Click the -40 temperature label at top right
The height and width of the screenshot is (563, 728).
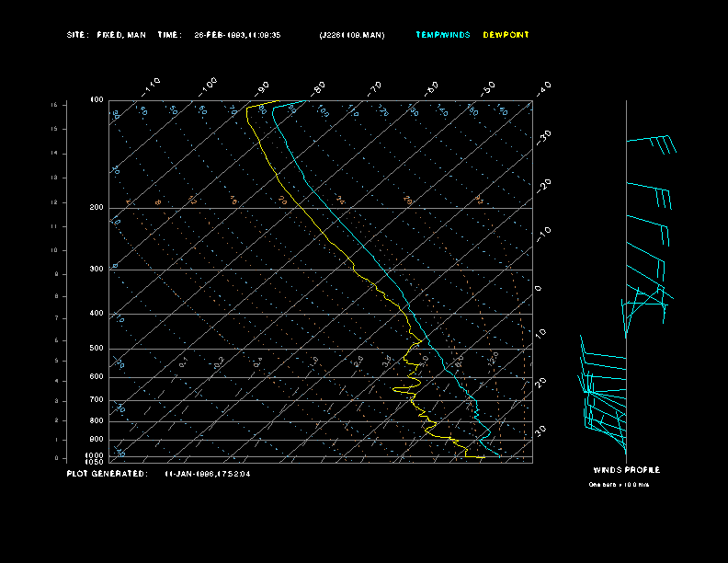click(543, 88)
